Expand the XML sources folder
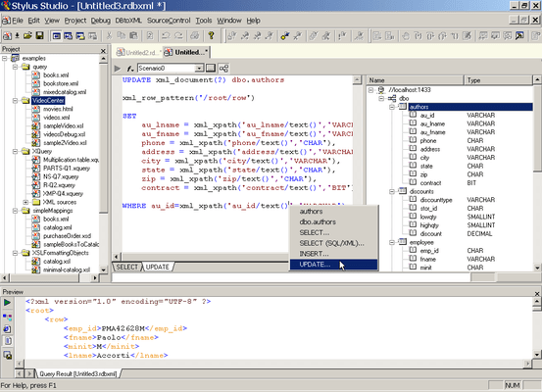 pos(25,202)
